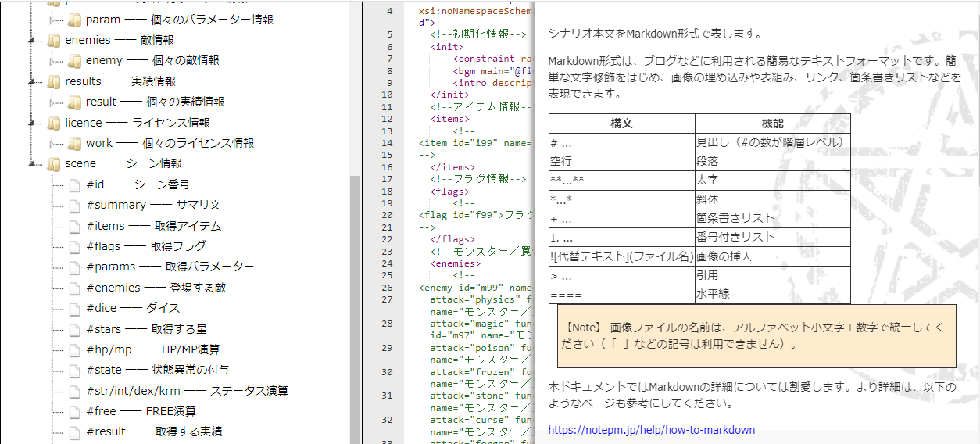Click the enemy folder icon
The height and width of the screenshot is (444, 980).
(74, 60)
